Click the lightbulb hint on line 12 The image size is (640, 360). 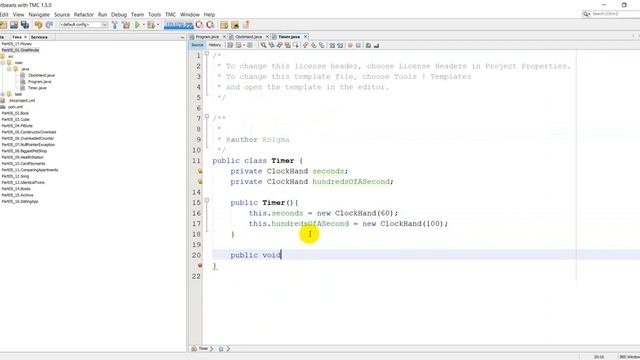[200, 171]
